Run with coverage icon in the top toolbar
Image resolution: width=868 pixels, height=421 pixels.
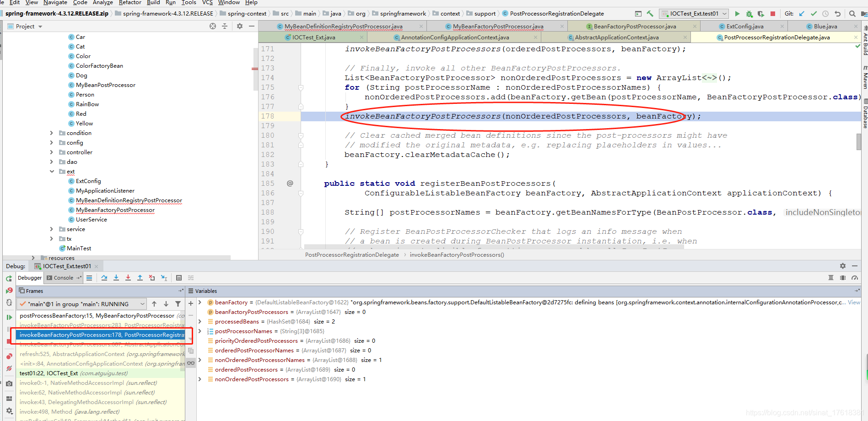(x=761, y=14)
